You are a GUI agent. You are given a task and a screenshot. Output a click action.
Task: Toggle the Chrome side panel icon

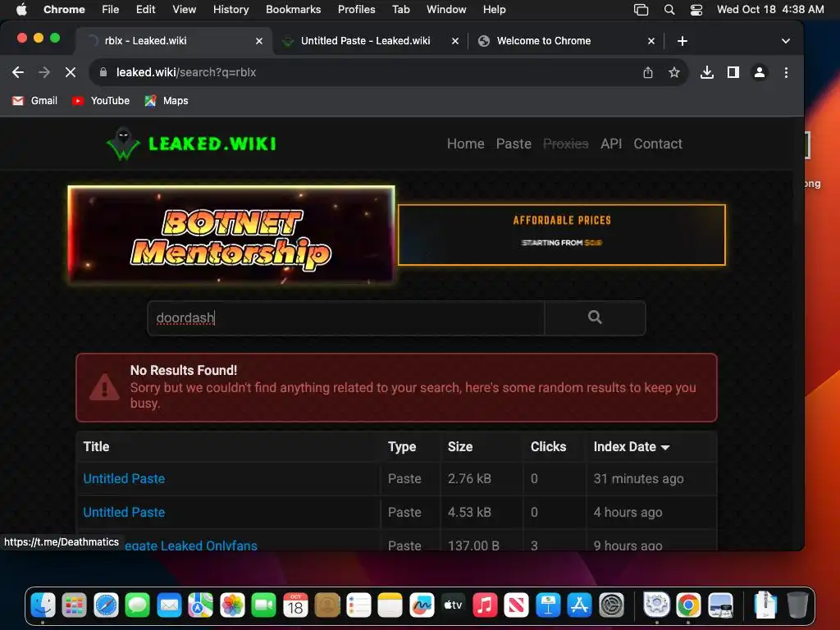click(733, 72)
